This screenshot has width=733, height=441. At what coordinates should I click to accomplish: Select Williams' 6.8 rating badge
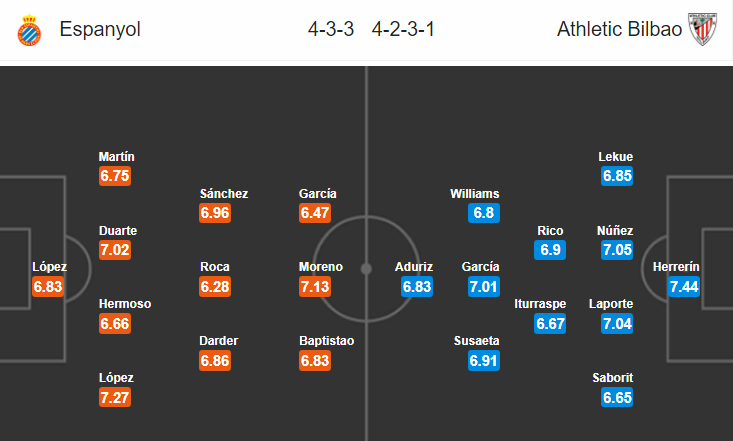[484, 213]
